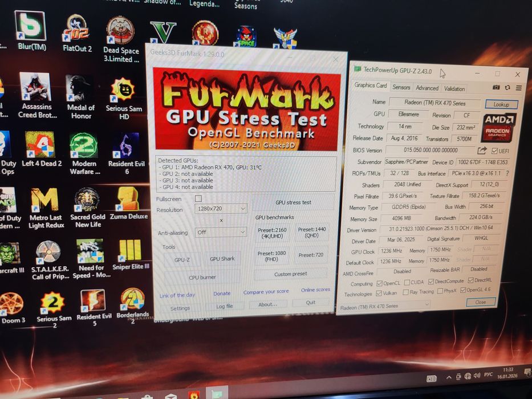532x399 pixels.
Task: Open the Compare your score link
Action: tap(266, 291)
